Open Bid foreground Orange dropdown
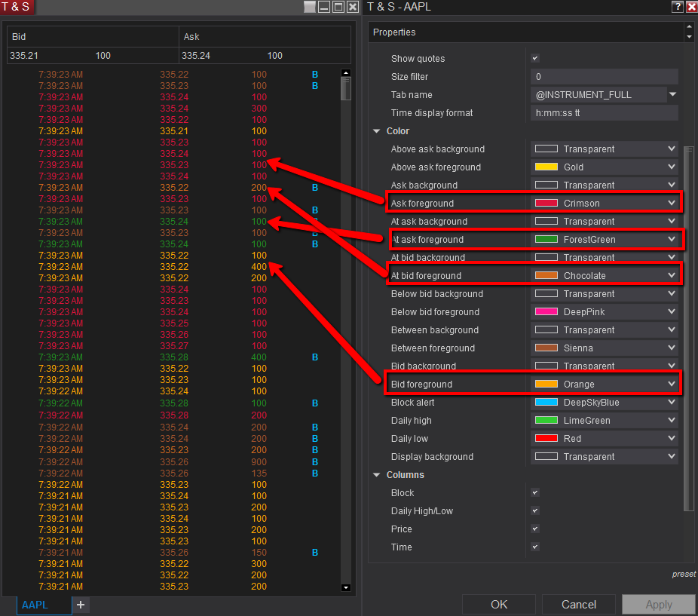Viewport: 698px width, 616px height. tap(605, 384)
